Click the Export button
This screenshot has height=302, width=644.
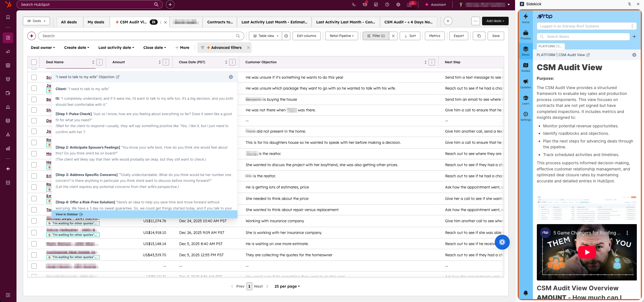(458, 36)
